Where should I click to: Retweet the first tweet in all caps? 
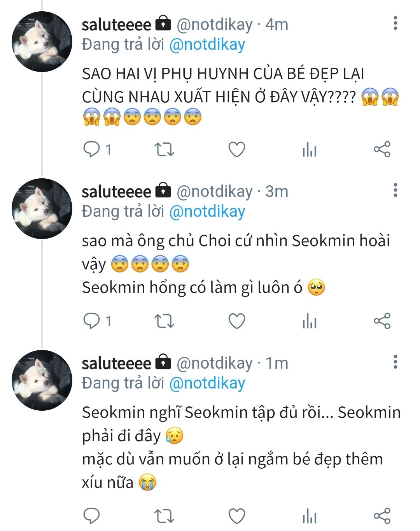click(164, 149)
